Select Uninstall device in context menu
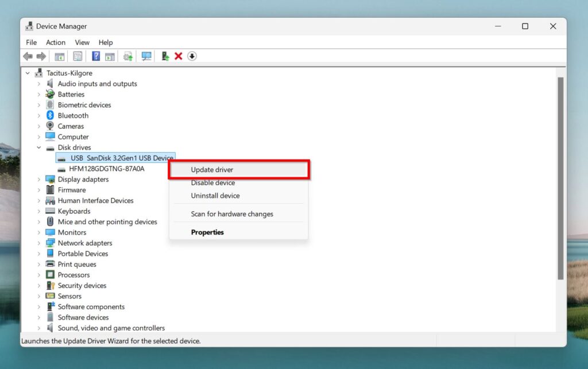Image resolution: width=588 pixels, height=369 pixels. [215, 196]
